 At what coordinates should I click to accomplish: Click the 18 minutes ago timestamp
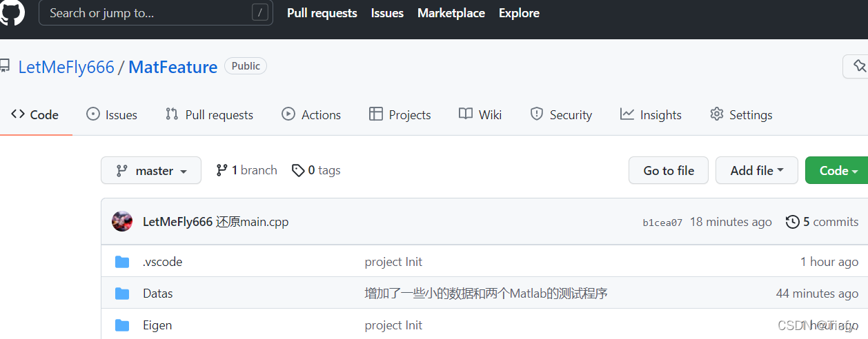point(731,222)
